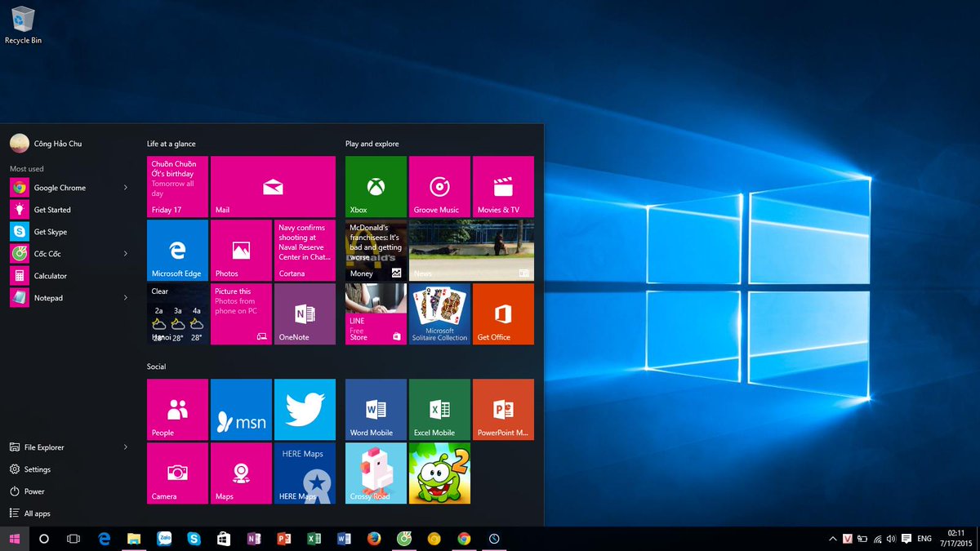Open Wi-Fi network status in tray
The width and height of the screenshot is (980, 551).
pyautogui.click(x=877, y=539)
